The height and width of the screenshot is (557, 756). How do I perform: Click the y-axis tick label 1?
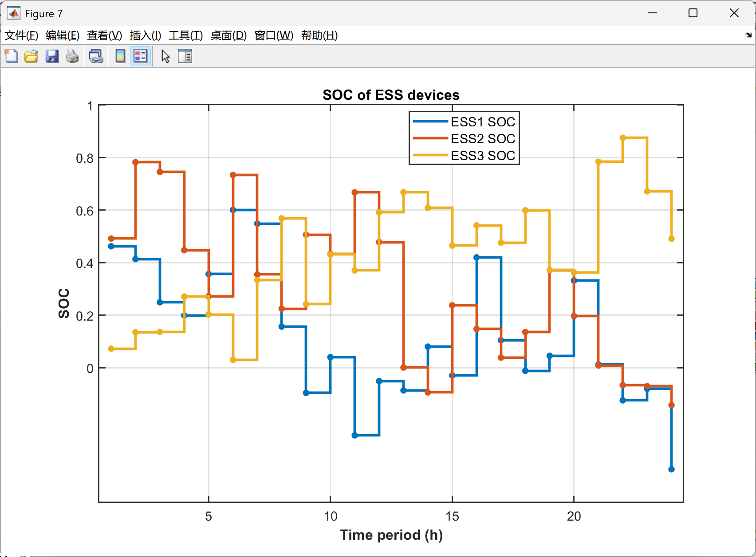(x=90, y=106)
